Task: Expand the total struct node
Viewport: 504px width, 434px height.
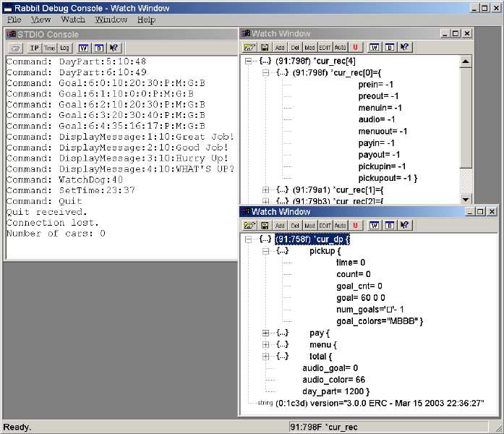Action: 265,356
